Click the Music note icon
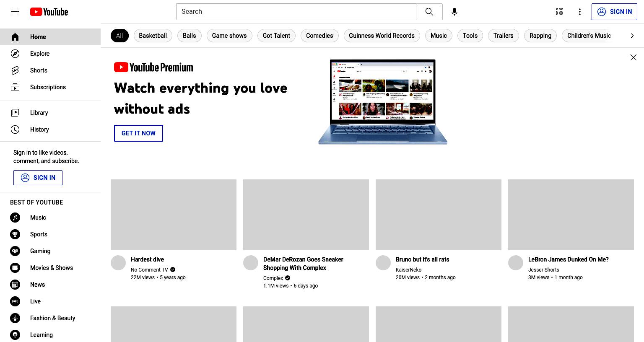The image size is (644, 342). [15, 218]
